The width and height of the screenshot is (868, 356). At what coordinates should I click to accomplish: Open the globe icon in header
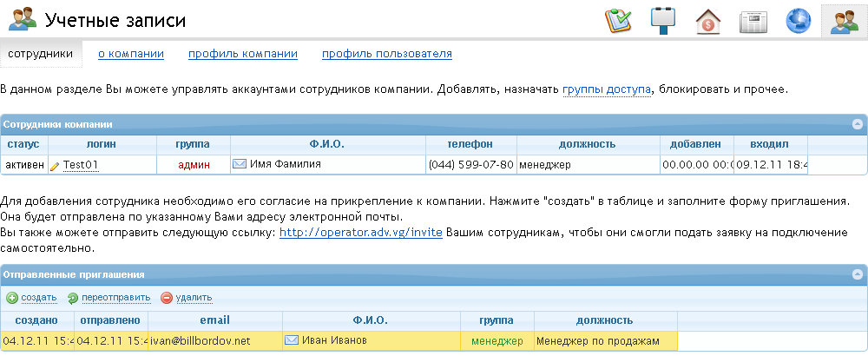tap(799, 22)
